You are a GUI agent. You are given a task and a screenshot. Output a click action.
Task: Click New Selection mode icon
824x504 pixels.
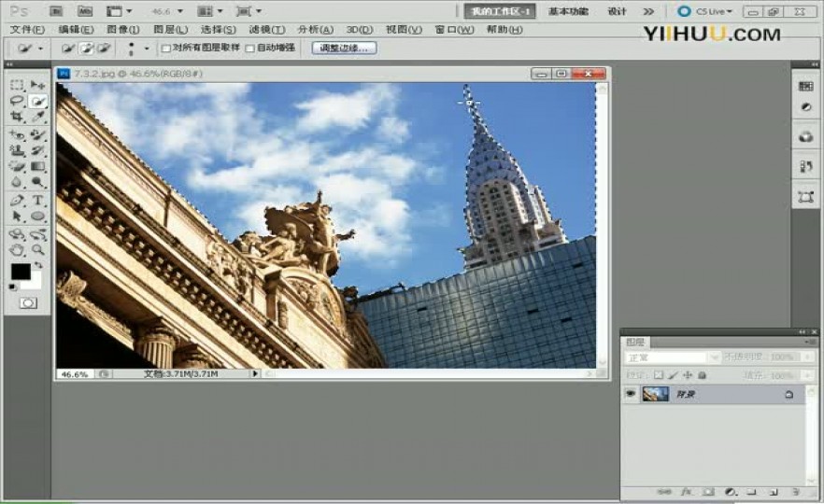pyautogui.click(x=68, y=49)
